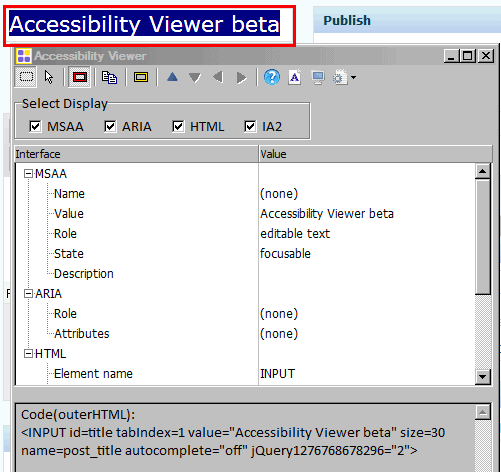Click the Publish panel header

point(407,20)
